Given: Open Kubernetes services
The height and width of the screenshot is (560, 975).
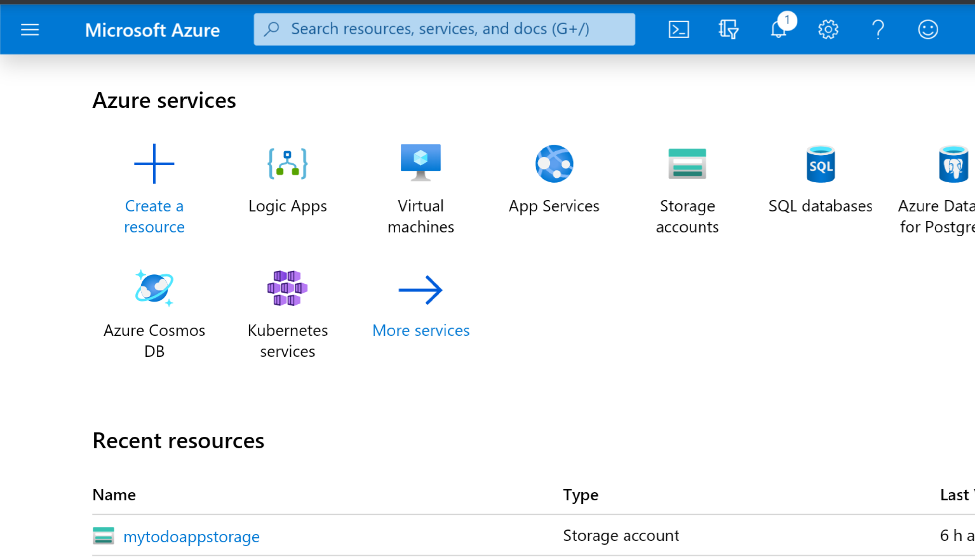Looking at the screenshot, I should pos(288,288).
